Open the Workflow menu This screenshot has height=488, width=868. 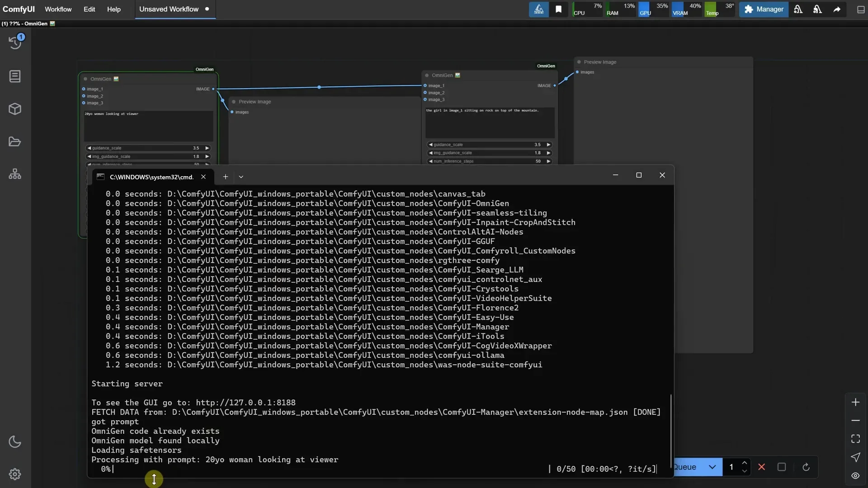(x=58, y=9)
